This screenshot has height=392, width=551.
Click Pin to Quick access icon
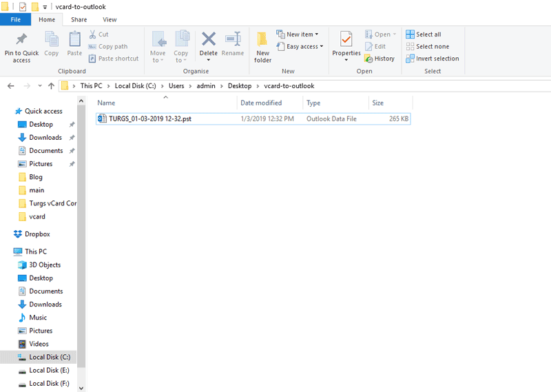(x=21, y=39)
